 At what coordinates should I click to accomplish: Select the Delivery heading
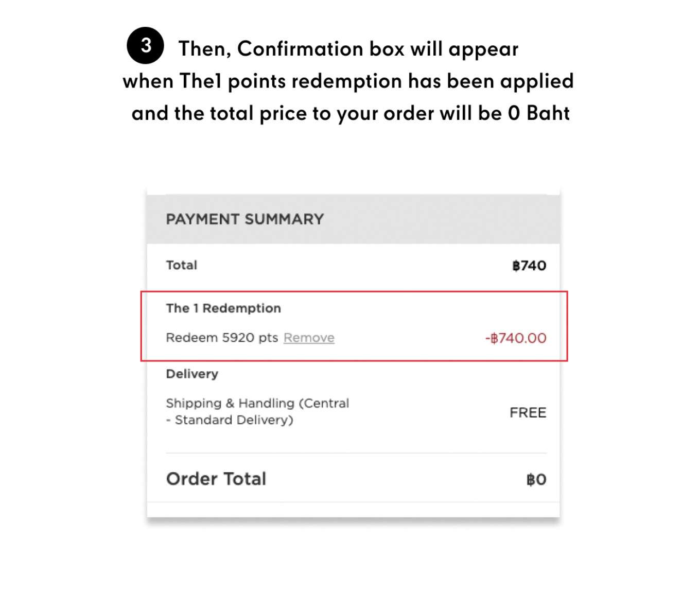tap(192, 374)
